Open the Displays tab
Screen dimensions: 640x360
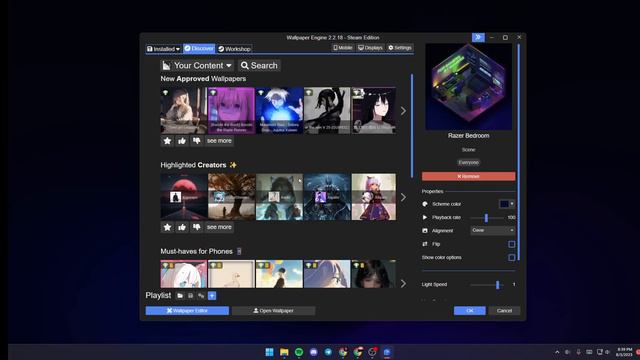point(370,48)
